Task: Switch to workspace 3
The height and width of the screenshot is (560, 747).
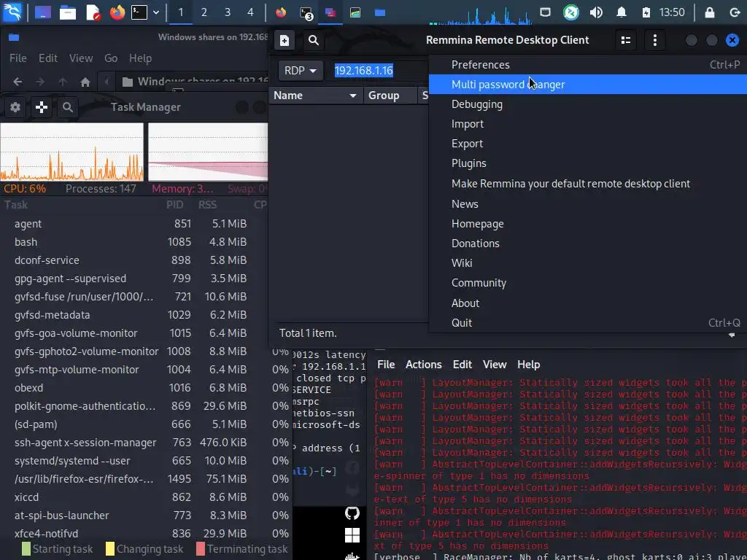Action: coord(228,12)
